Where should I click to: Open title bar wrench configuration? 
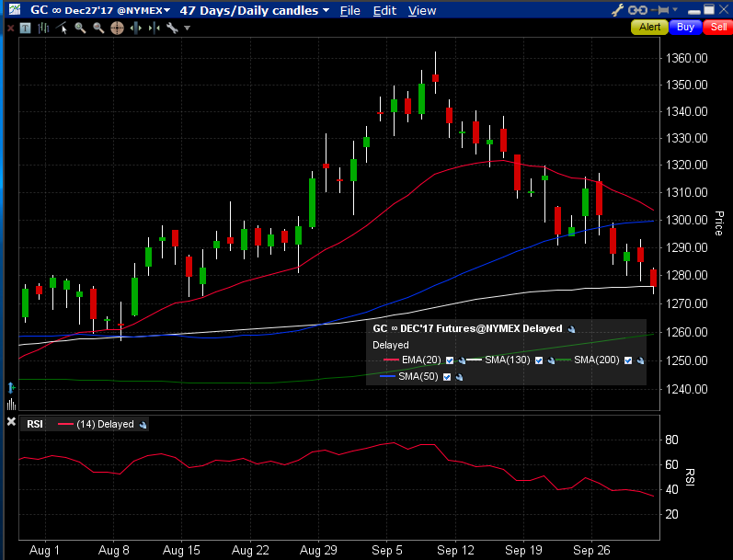pyautogui.click(x=617, y=10)
